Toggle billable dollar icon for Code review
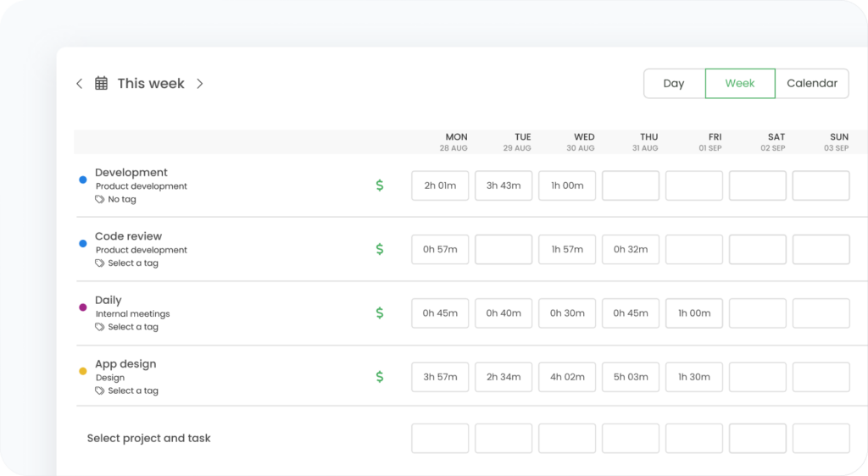The height and width of the screenshot is (476, 868). point(380,249)
